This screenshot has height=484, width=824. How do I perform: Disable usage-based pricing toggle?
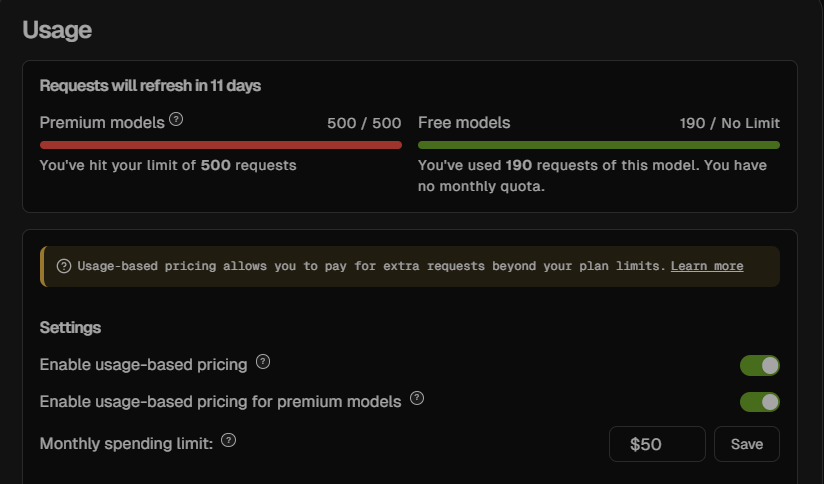click(759, 366)
